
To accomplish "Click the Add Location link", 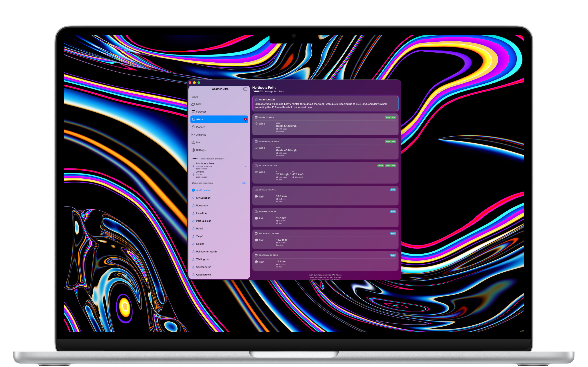I will click(x=204, y=190).
